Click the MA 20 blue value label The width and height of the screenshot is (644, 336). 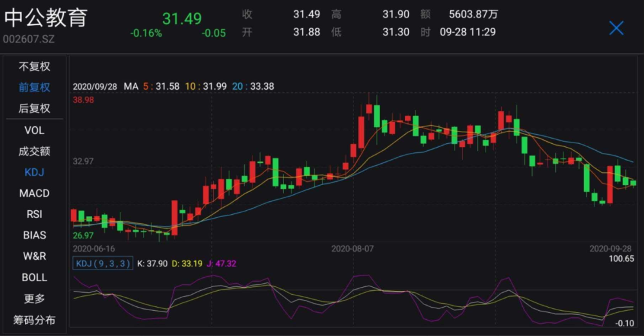(x=253, y=86)
